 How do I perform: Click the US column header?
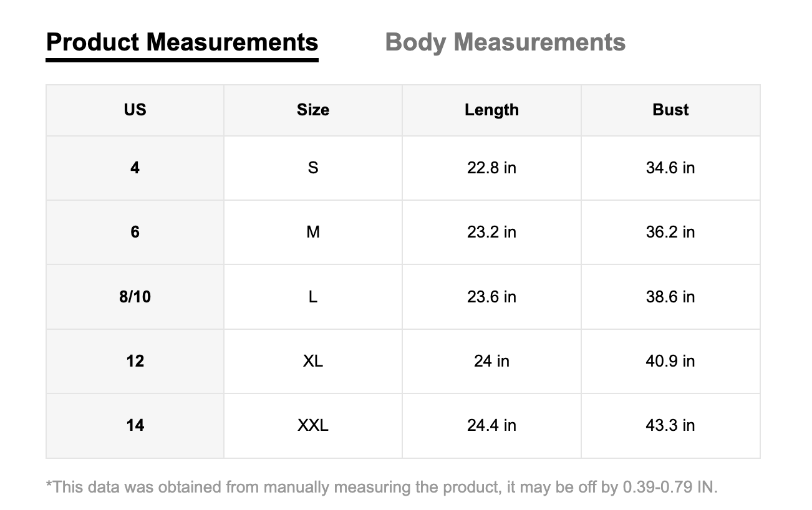(135, 110)
